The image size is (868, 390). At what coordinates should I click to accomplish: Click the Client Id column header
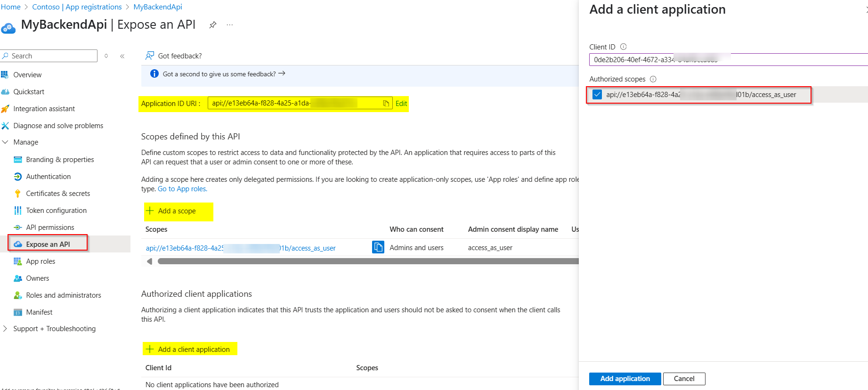[x=158, y=368]
